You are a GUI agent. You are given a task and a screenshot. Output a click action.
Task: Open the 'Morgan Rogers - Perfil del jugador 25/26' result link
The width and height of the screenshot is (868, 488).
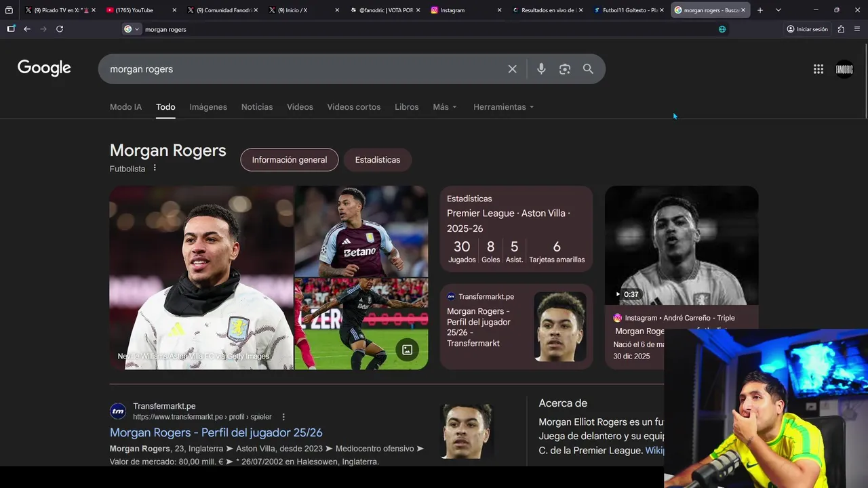point(216,432)
